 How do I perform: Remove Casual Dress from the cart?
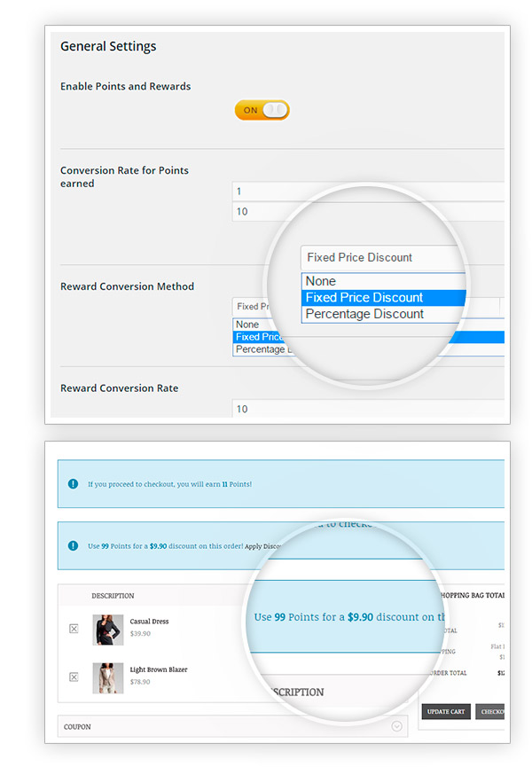pos(74,629)
